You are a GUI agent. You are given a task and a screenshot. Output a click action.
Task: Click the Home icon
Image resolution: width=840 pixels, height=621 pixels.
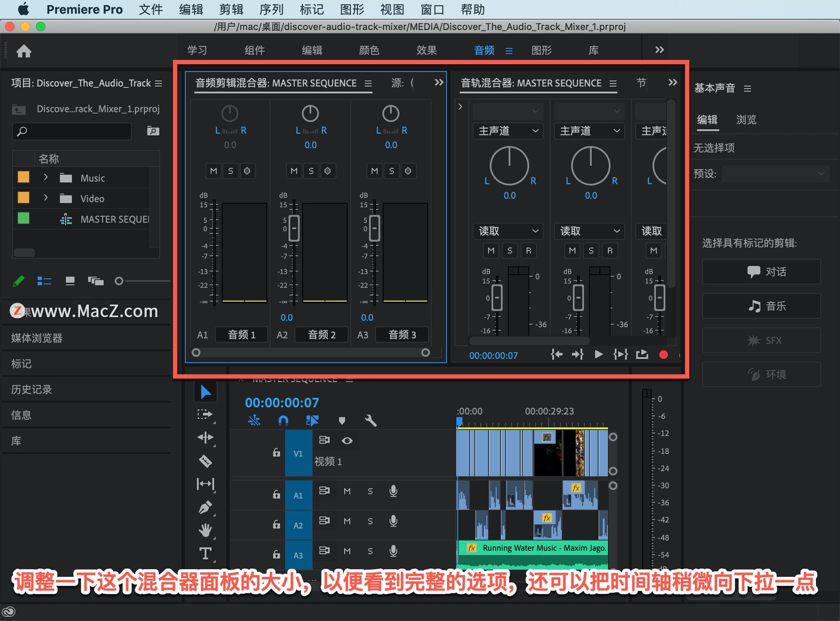click(24, 51)
